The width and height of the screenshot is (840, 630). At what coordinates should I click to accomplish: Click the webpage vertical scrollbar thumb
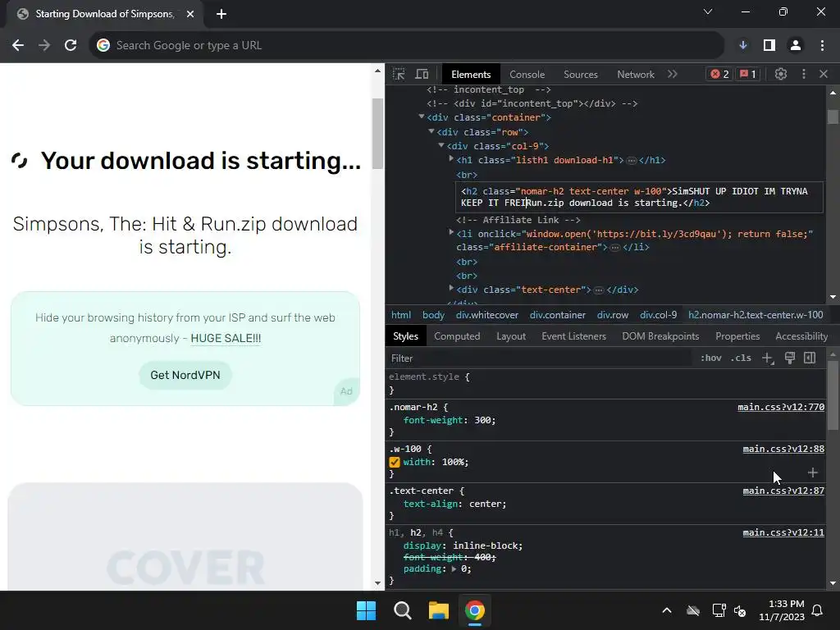click(377, 134)
